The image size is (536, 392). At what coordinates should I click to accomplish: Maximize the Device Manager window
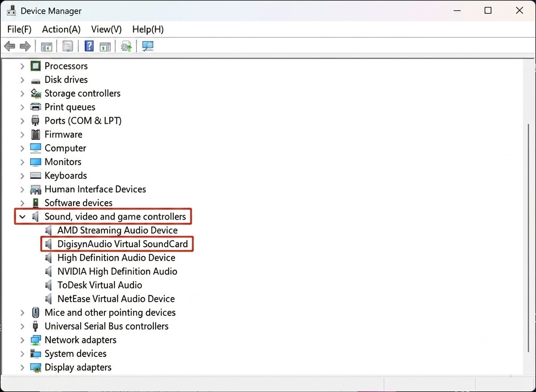click(488, 11)
